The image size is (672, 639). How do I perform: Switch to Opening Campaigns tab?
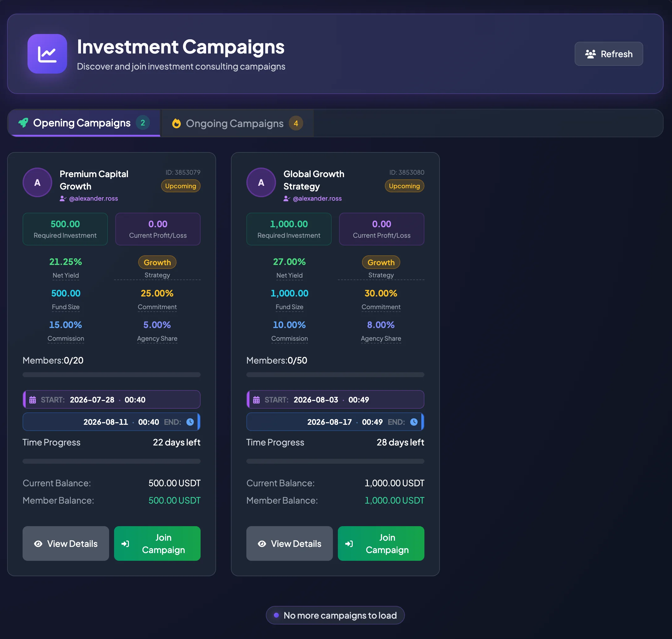coord(84,123)
